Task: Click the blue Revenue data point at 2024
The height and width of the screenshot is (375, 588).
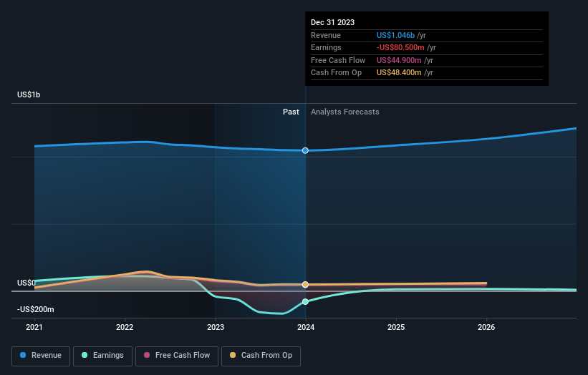Action: pyautogui.click(x=305, y=150)
